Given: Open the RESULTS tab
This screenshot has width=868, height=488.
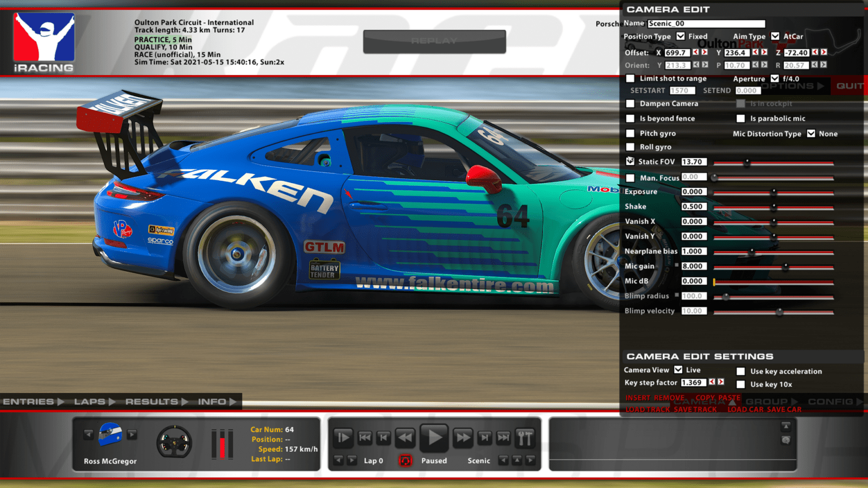Looking at the screenshot, I should (x=157, y=402).
